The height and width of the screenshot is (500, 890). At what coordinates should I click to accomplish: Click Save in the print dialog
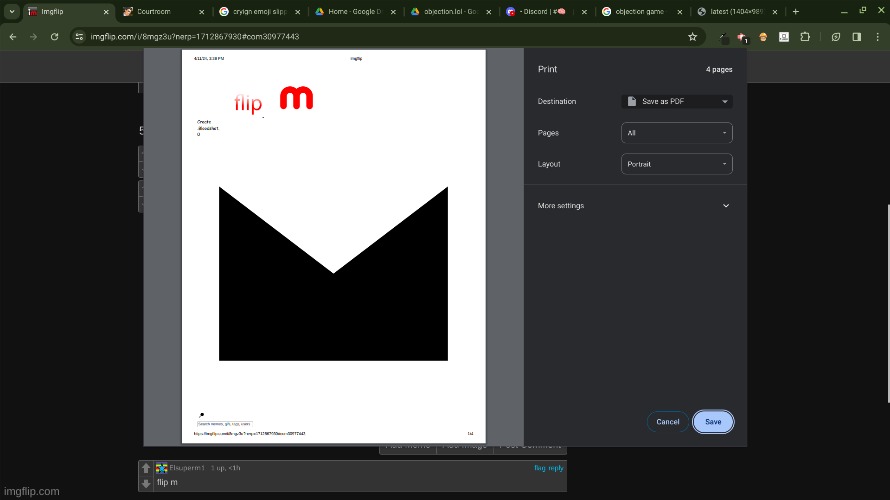point(713,422)
